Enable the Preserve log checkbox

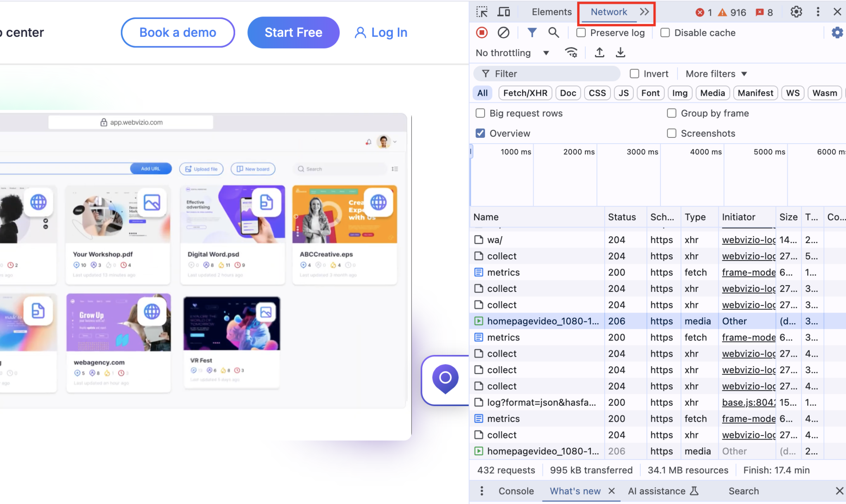click(581, 32)
